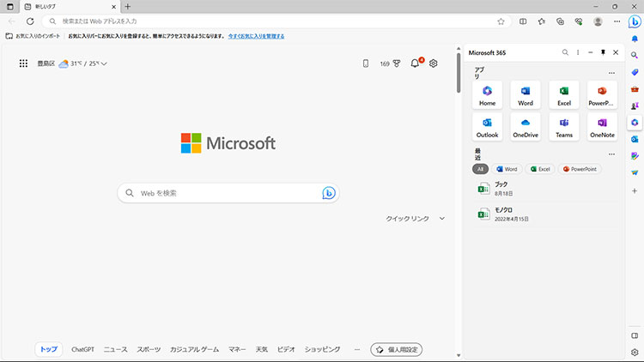Screen dimensions: 644x362
Task: Launch Excel app tile
Action: (x=564, y=94)
